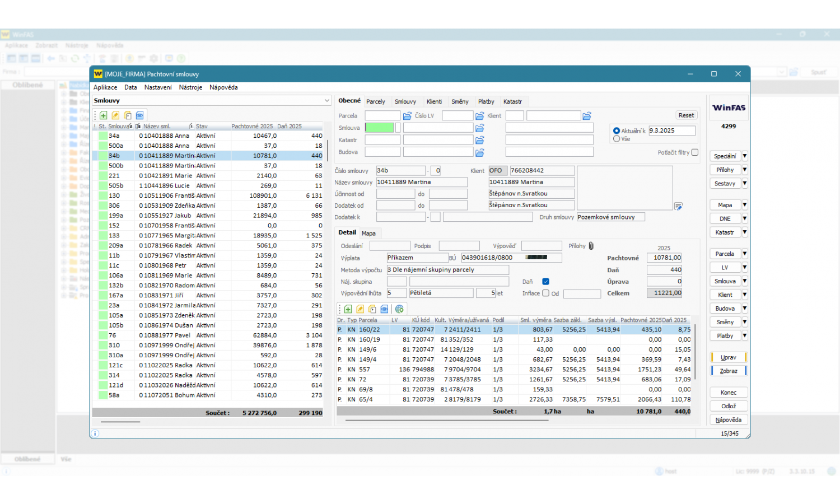Select the Vše radio button
The width and height of the screenshot is (840, 504).
617,139
